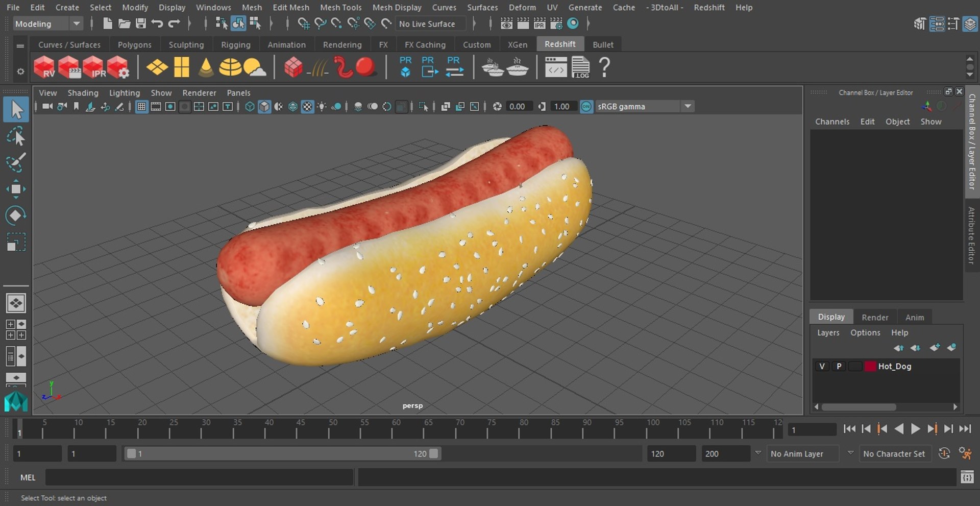Click the MEL command line input
Screen dimensions: 980x506
pyautogui.click(x=199, y=477)
